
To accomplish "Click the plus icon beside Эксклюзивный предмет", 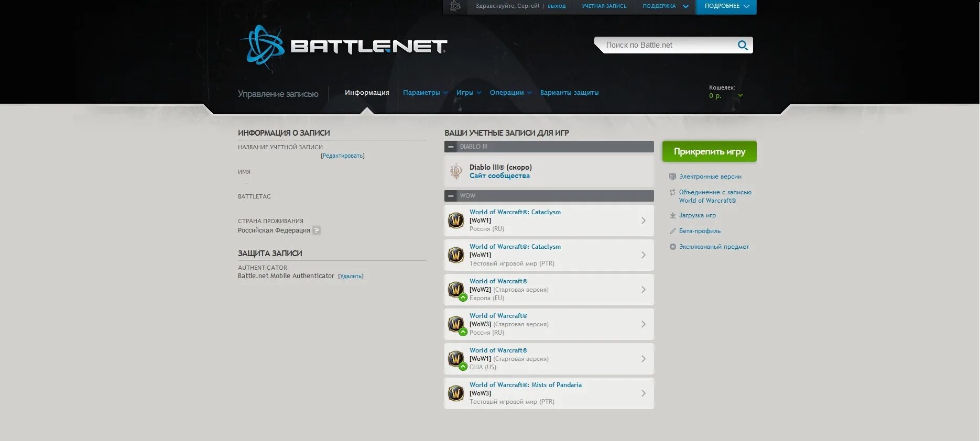I will (672, 247).
